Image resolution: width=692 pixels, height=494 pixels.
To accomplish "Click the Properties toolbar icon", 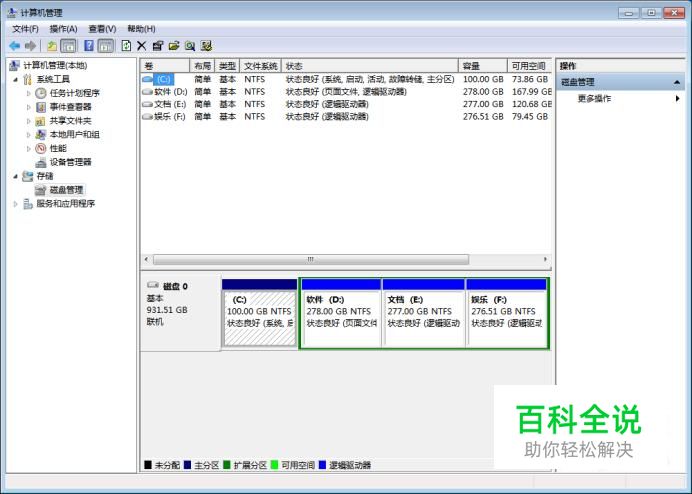I will point(158,46).
